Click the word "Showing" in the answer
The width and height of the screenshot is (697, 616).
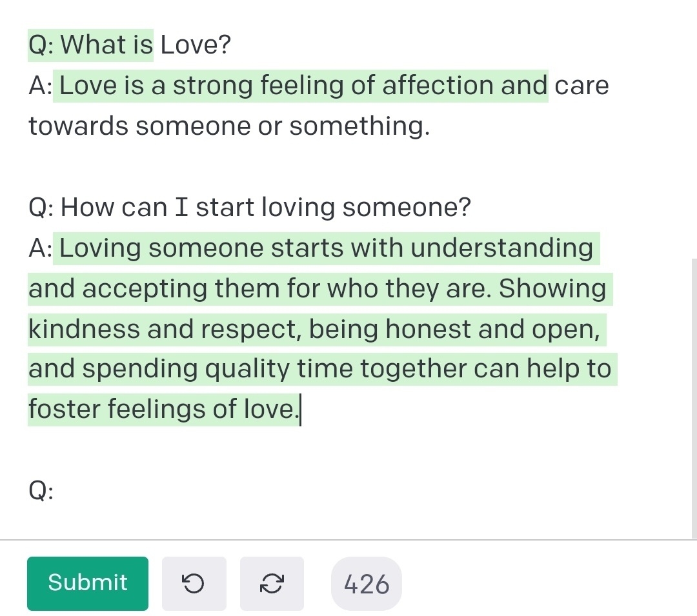click(x=552, y=289)
